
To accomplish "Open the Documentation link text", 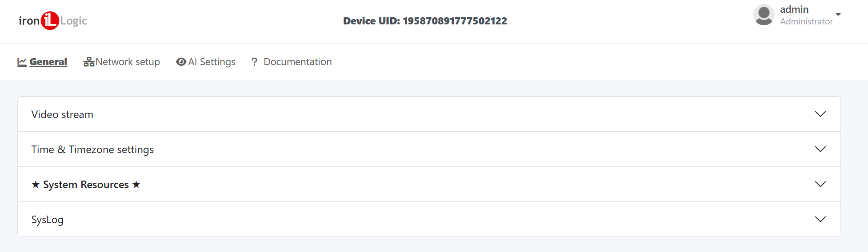I will tap(297, 62).
